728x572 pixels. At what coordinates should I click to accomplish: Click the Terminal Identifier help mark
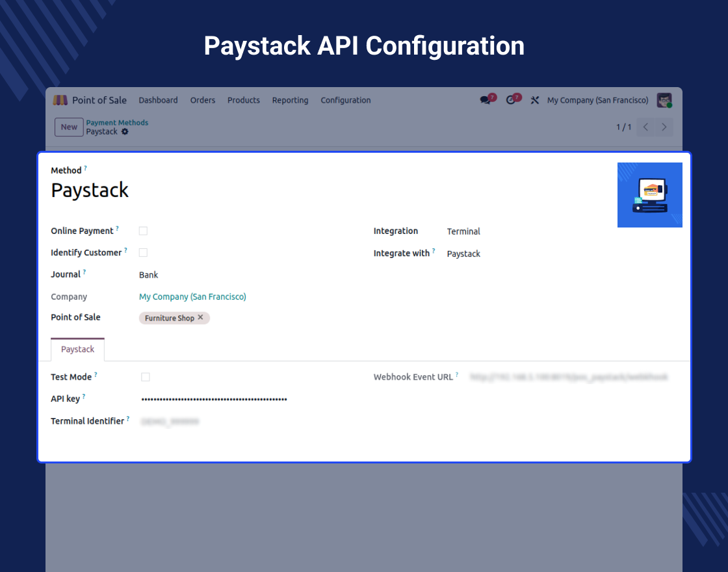[x=127, y=419]
